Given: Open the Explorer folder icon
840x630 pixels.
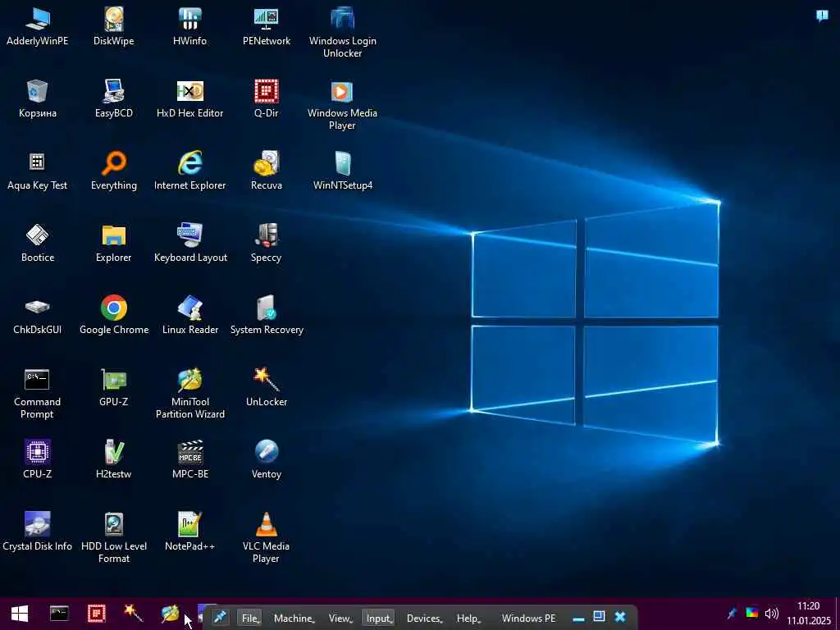Looking at the screenshot, I should (113, 244).
